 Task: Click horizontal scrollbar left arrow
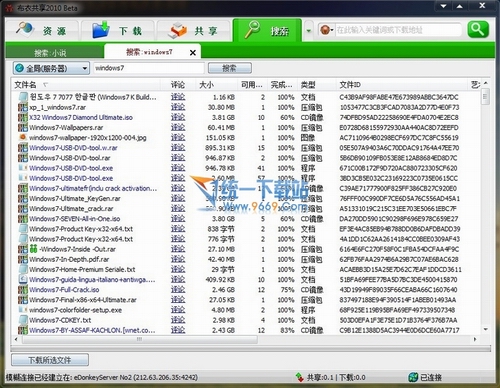click(x=16, y=339)
